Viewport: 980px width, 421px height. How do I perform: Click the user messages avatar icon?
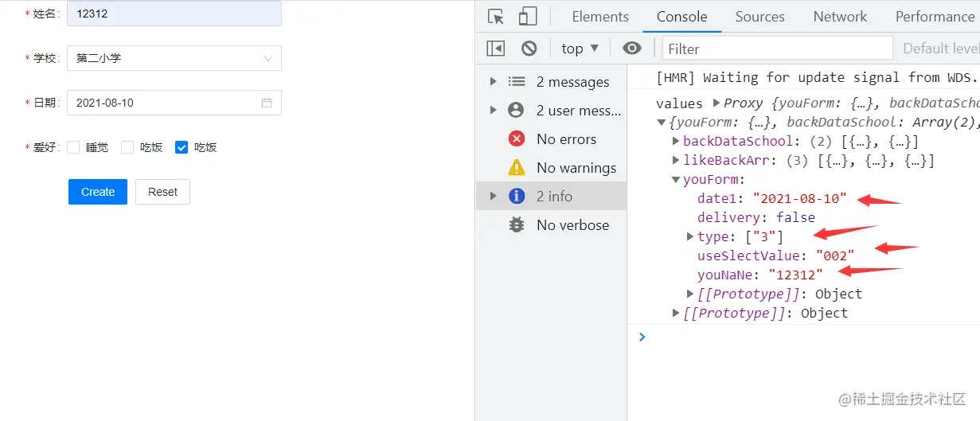[517, 111]
